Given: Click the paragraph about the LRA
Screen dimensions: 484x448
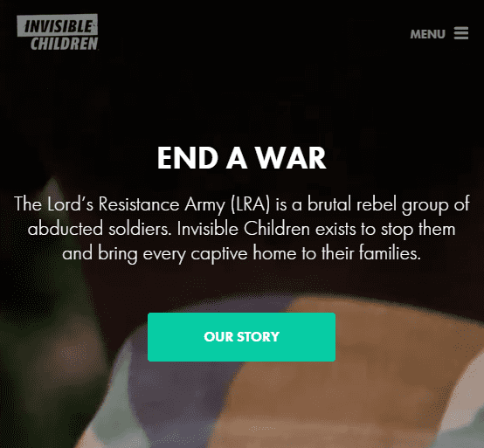Looking at the screenshot, I should click(x=242, y=229).
